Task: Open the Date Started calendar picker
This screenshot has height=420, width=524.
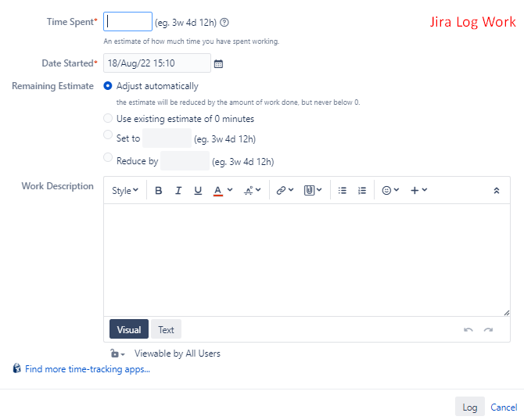Action: (x=218, y=63)
